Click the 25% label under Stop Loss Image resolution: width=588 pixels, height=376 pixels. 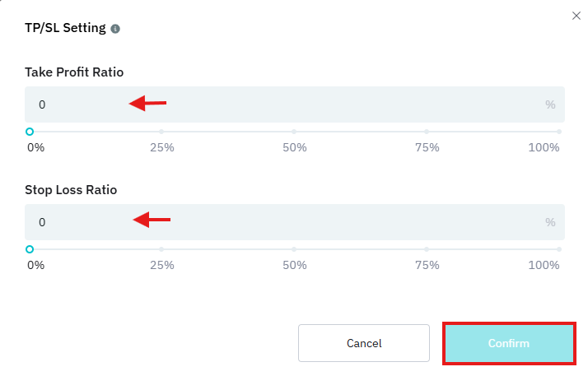[x=161, y=265]
